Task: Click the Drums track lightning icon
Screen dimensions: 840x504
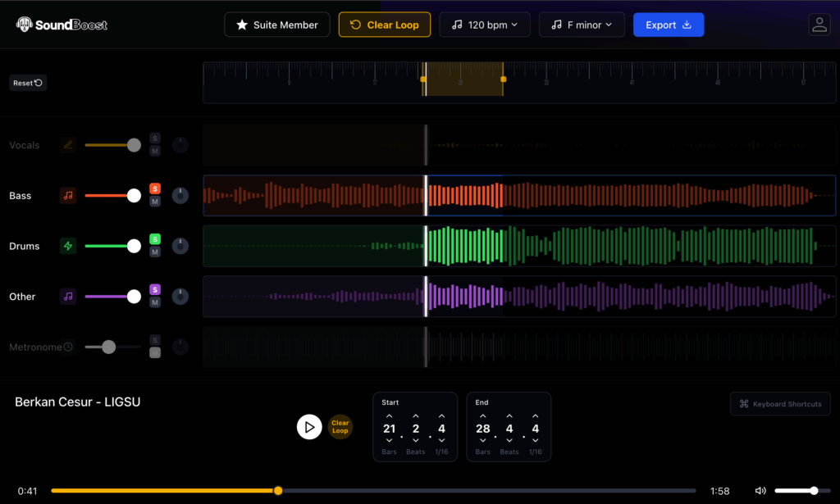Action: (68, 246)
